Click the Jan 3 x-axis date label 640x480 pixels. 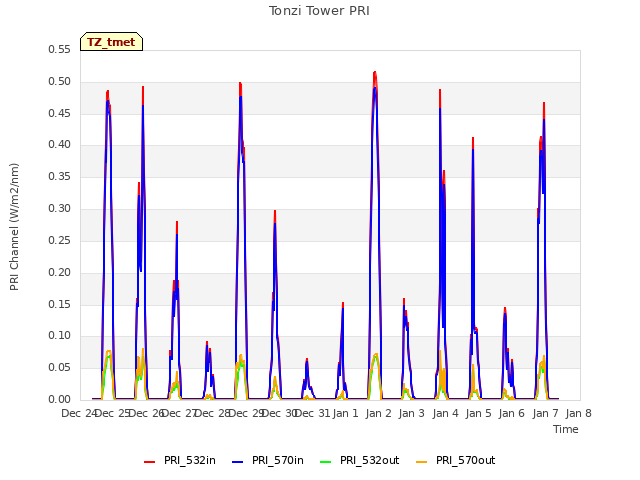(x=411, y=413)
